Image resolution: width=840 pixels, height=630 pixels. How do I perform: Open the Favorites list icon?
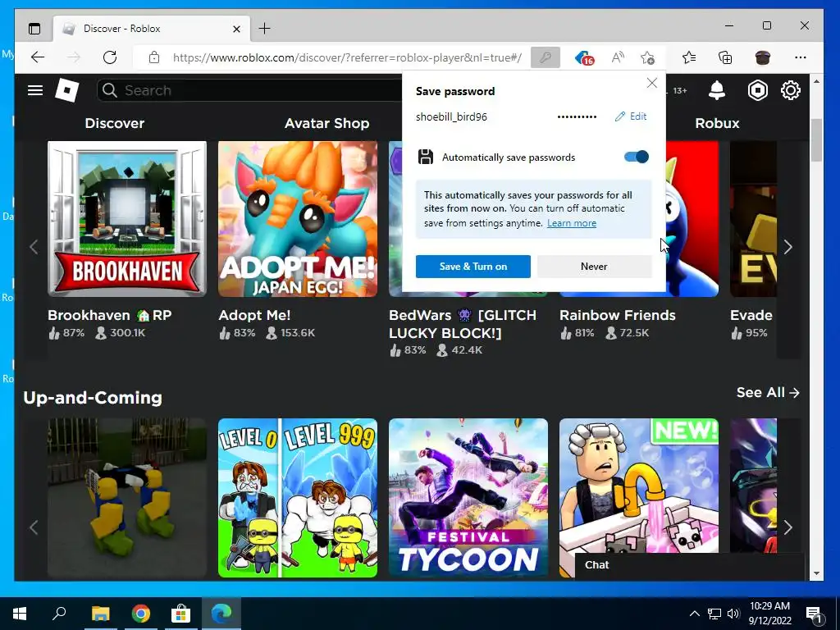click(689, 57)
